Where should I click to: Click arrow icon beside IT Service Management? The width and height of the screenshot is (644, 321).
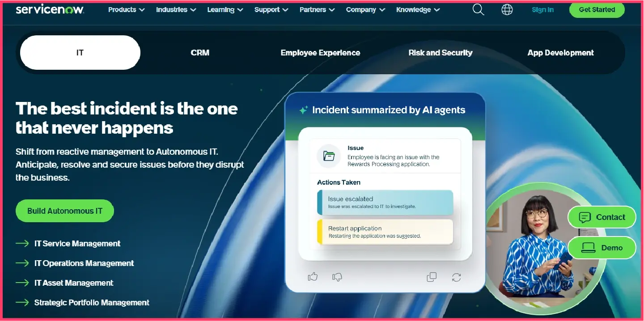(22, 244)
